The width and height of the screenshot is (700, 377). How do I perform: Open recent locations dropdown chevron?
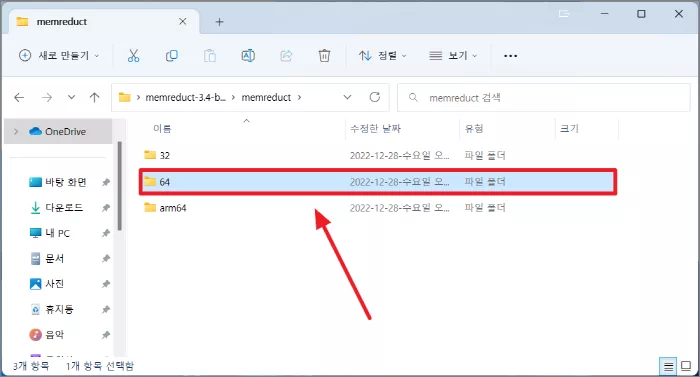[x=71, y=97]
